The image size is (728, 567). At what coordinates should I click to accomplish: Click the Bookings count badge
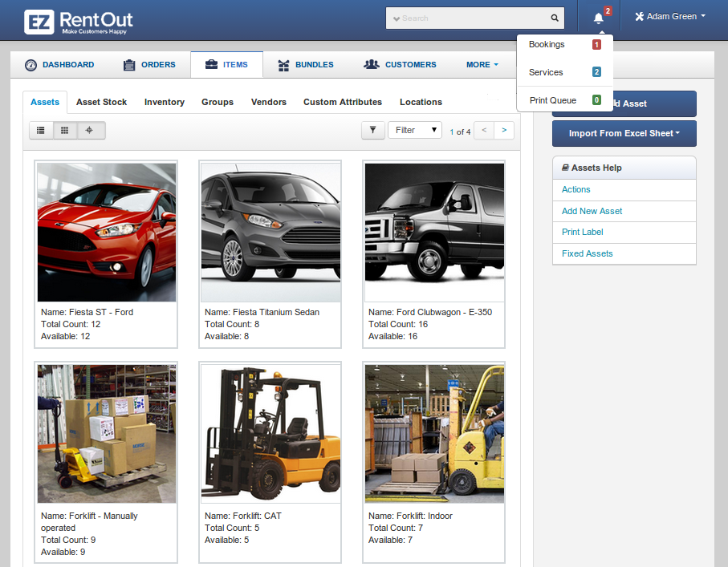pos(596,45)
